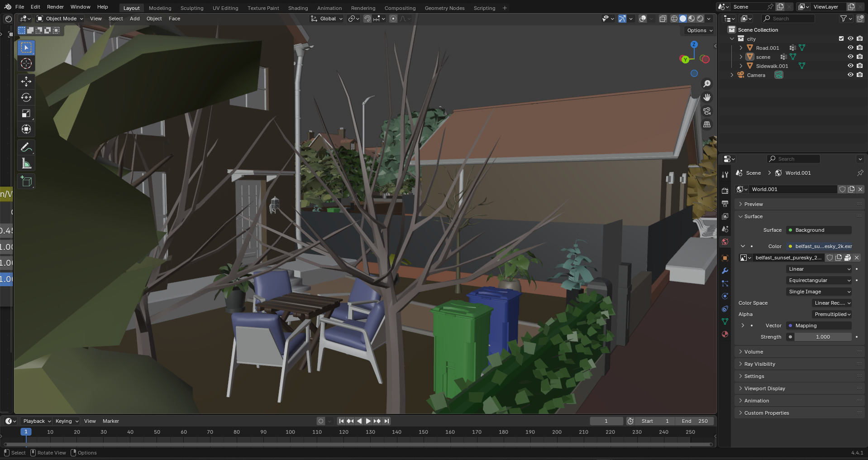This screenshot has width=868, height=460.
Task: Open the Object Data mesh properties tab
Action: coord(725,321)
